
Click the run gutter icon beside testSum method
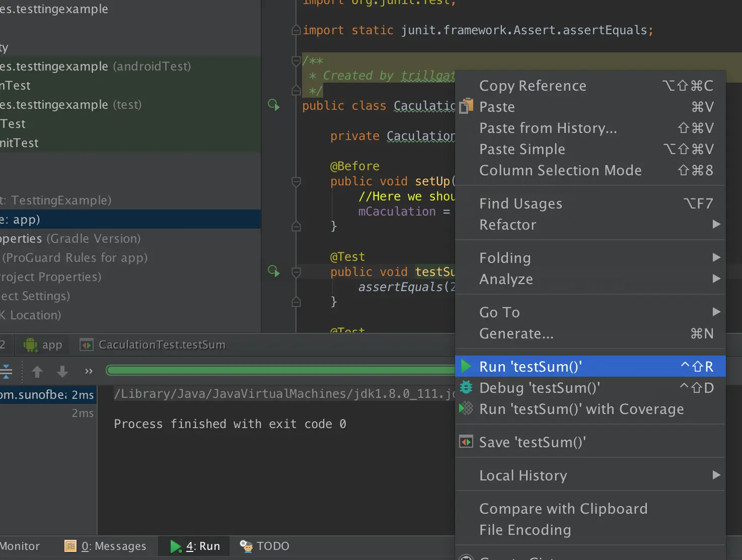(273, 271)
